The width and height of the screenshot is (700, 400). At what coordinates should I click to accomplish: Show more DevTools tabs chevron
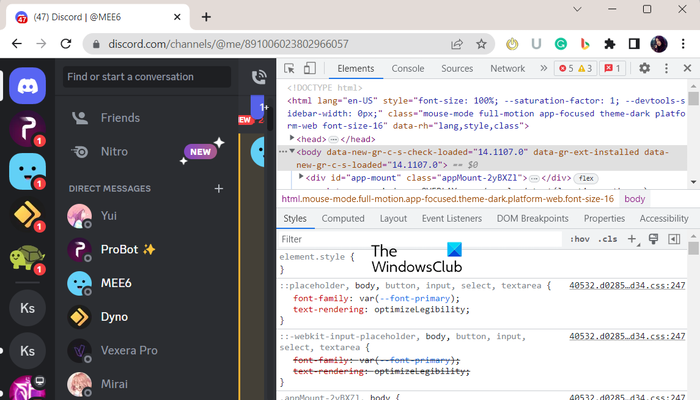(x=543, y=68)
